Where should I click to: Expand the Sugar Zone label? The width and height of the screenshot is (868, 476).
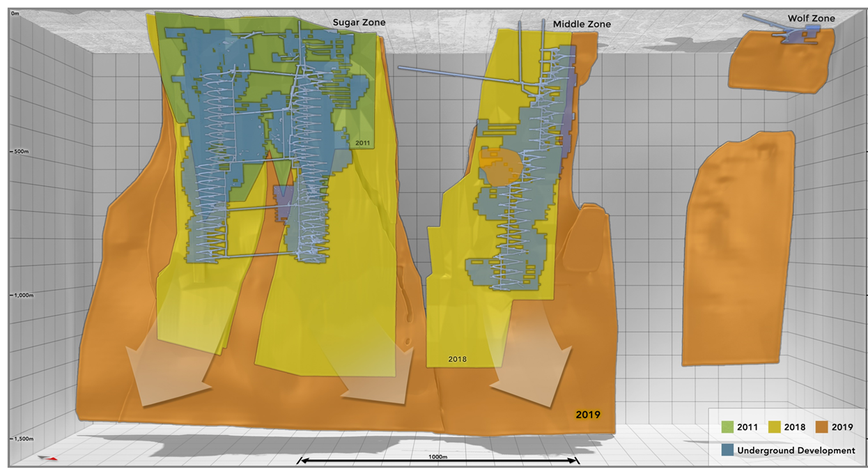[360, 21]
